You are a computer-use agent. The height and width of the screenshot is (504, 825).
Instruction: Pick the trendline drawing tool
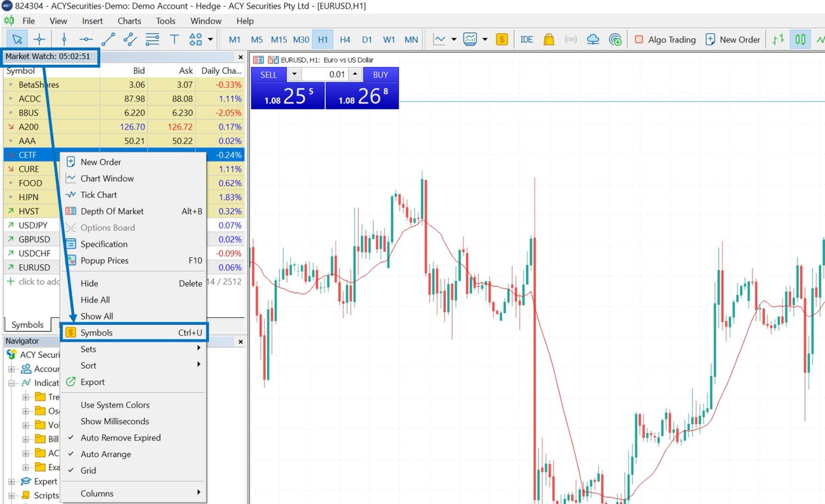tap(108, 39)
